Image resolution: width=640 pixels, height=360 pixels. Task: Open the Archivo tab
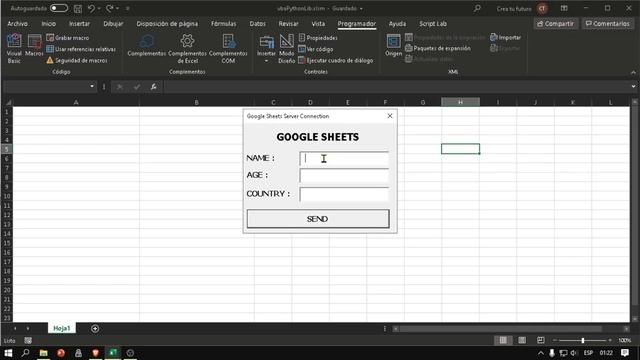pos(18,24)
